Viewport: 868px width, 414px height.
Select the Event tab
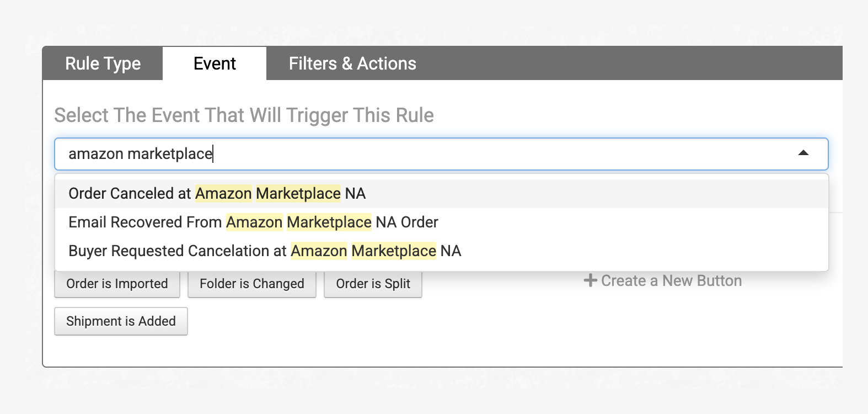[x=215, y=63]
